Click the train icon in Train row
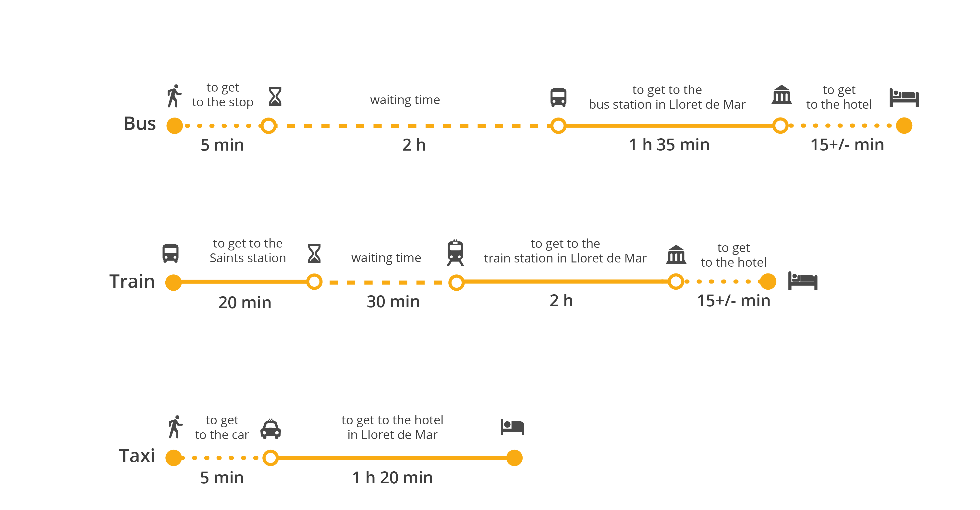Image resolution: width=980 pixels, height=510 pixels. point(455,252)
